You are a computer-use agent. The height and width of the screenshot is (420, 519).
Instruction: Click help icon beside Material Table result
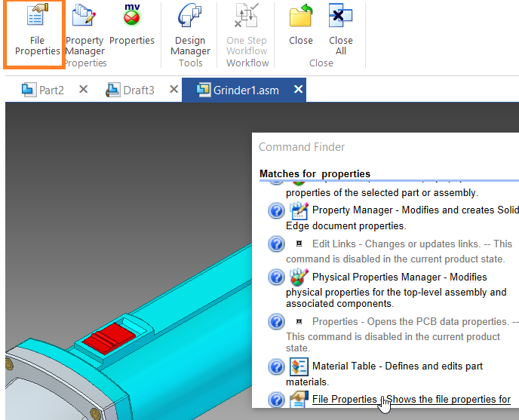276,366
